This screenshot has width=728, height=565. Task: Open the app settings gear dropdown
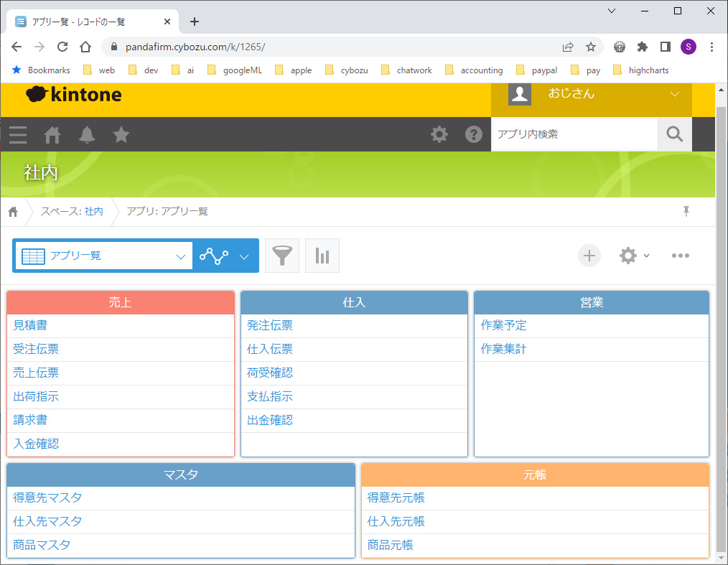pos(634,256)
